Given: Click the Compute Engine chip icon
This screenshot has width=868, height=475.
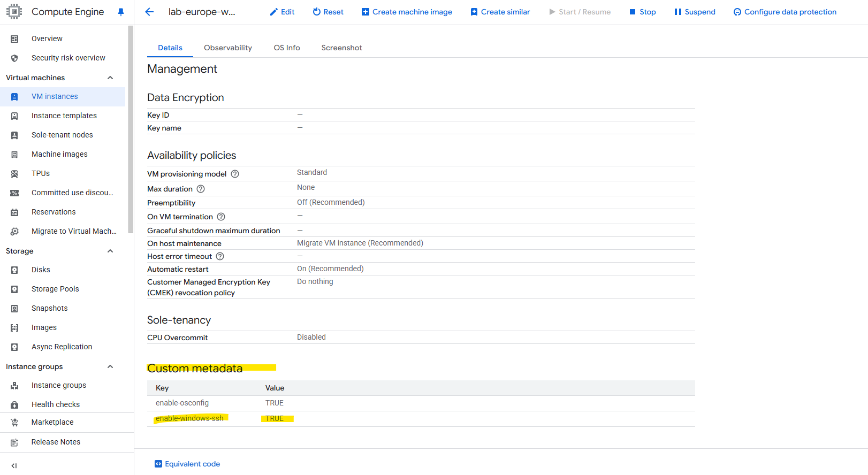Looking at the screenshot, I should click(14, 12).
